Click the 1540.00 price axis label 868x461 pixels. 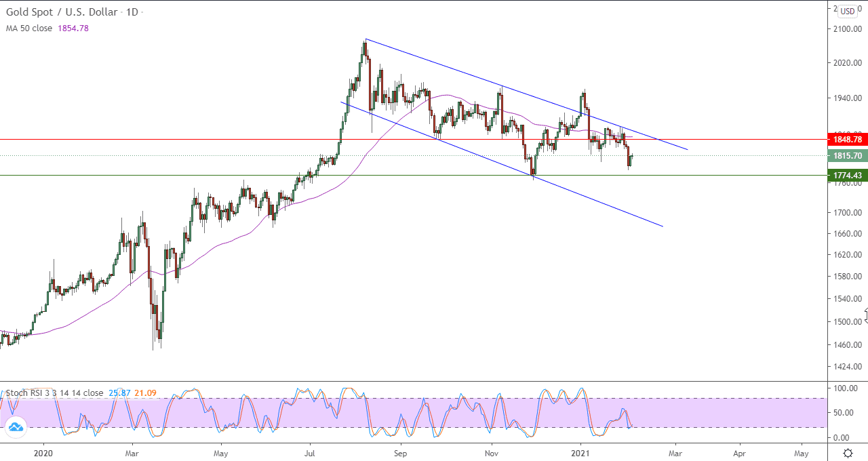(x=848, y=299)
